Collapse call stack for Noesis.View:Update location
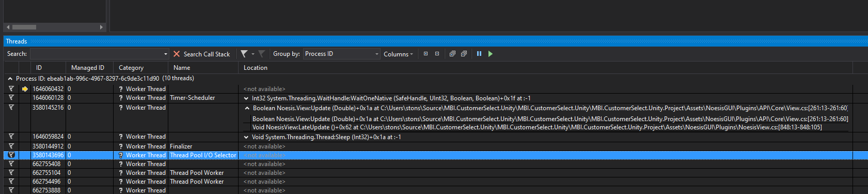The height and width of the screenshot is (194, 868). (x=247, y=108)
